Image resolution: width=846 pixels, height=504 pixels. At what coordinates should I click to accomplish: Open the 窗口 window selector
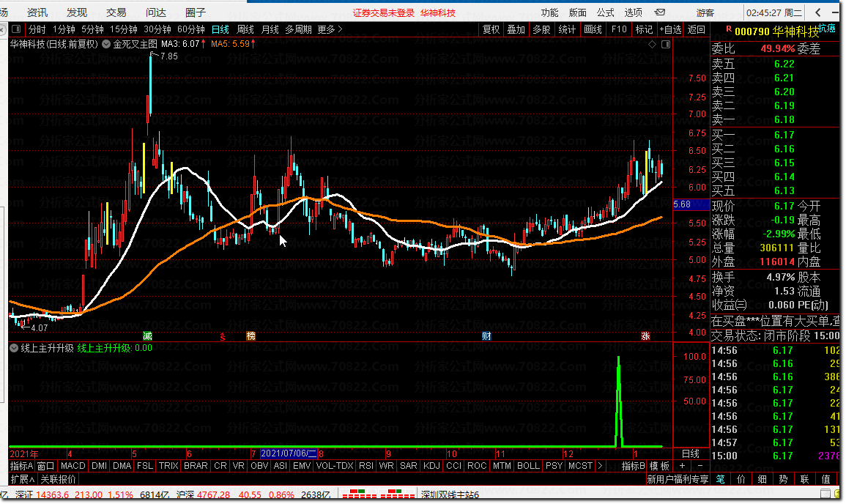point(46,466)
